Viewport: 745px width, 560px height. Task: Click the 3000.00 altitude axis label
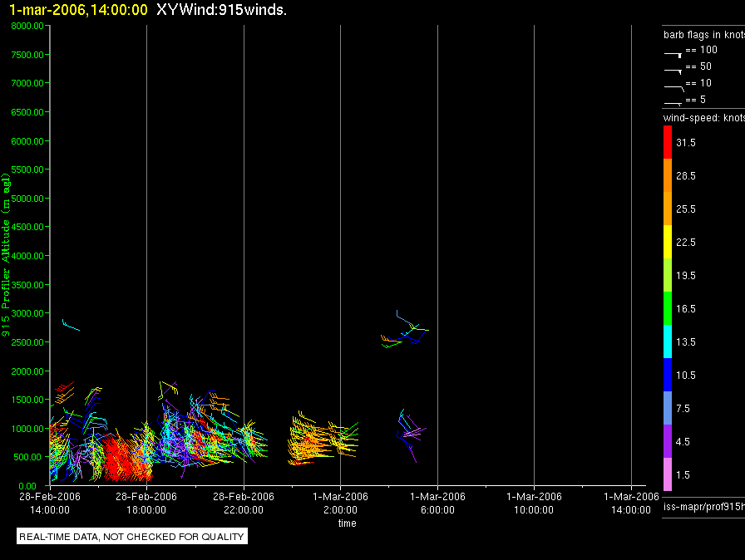[27, 313]
